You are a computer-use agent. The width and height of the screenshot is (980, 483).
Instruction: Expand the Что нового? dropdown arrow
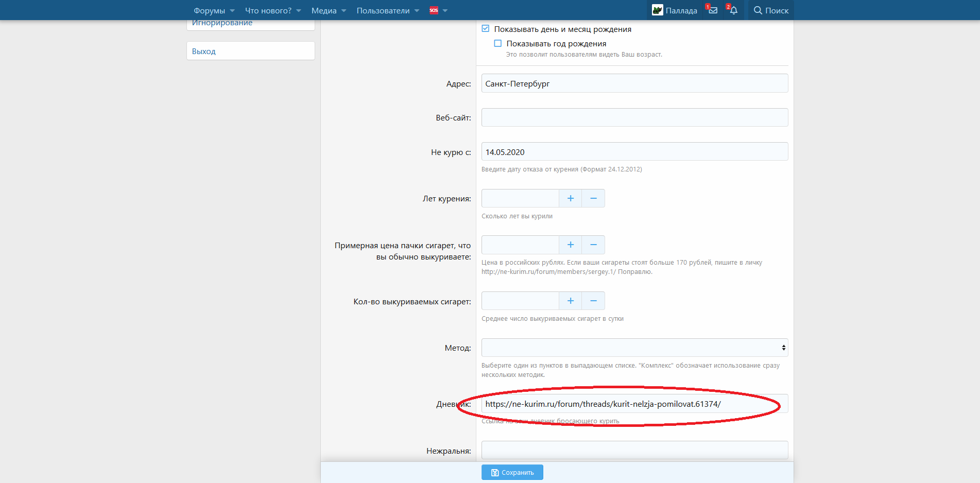pyautogui.click(x=299, y=11)
